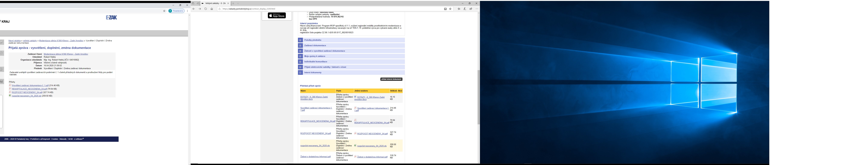This screenshot has width=868, height=165.
Task: Click the Edge address bar URL
Action: pos(249,9)
